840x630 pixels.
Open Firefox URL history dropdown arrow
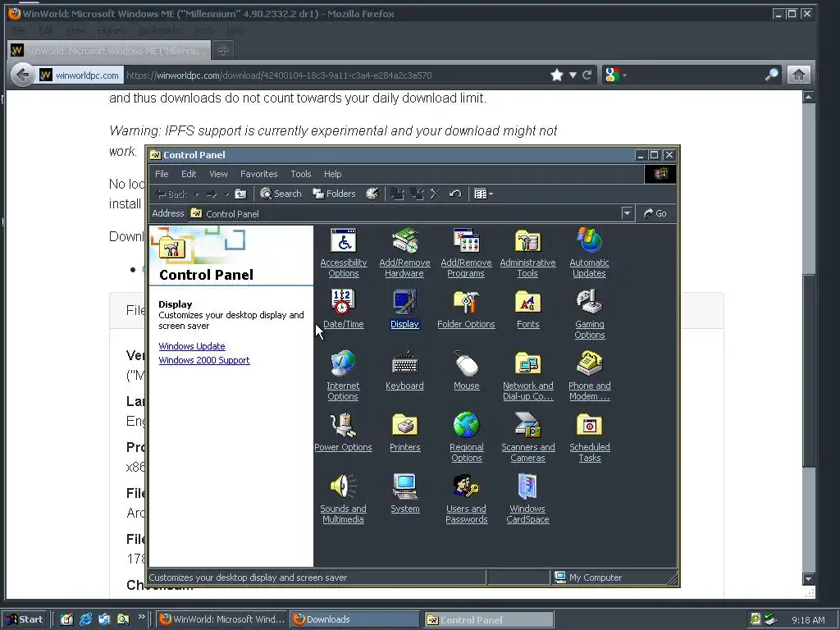572,75
